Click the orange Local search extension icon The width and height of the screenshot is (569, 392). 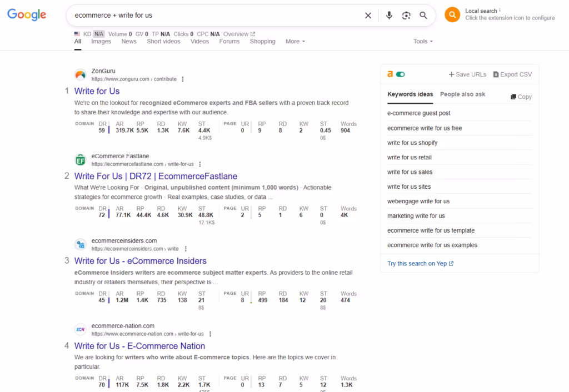tap(452, 14)
